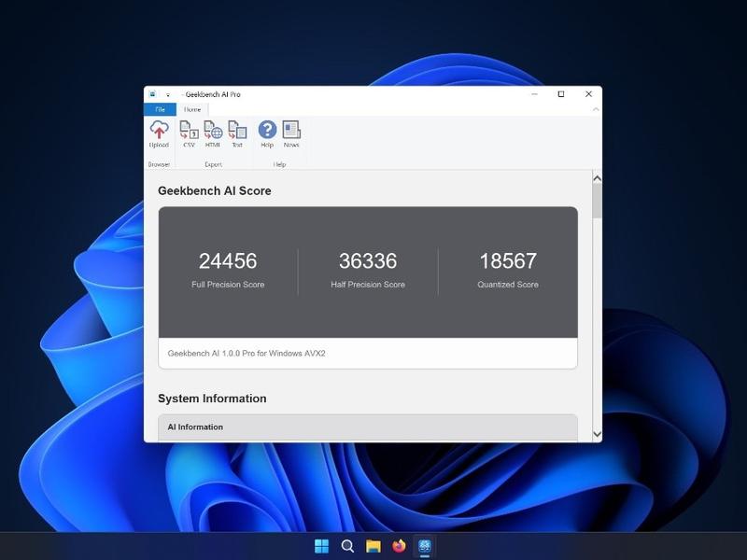The width and height of the screenshot is (747, 560).
Task: Click the 18567 Quantized Score value
Action: 508,261
